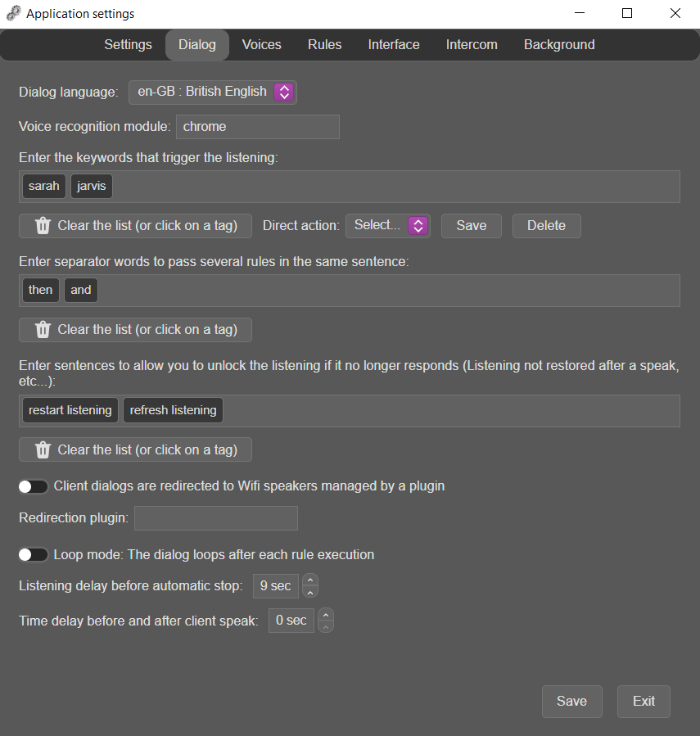Image resolution: width=700 pixels, height=736 pixels.
Task: Click the Exit button
Action: point(644,702)
